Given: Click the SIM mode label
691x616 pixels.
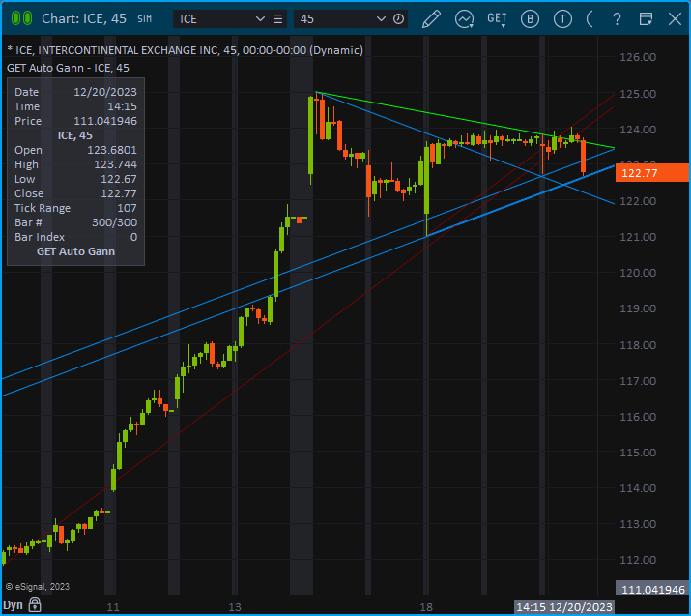Looking at the screenshot, I should (x=145, y=19).
